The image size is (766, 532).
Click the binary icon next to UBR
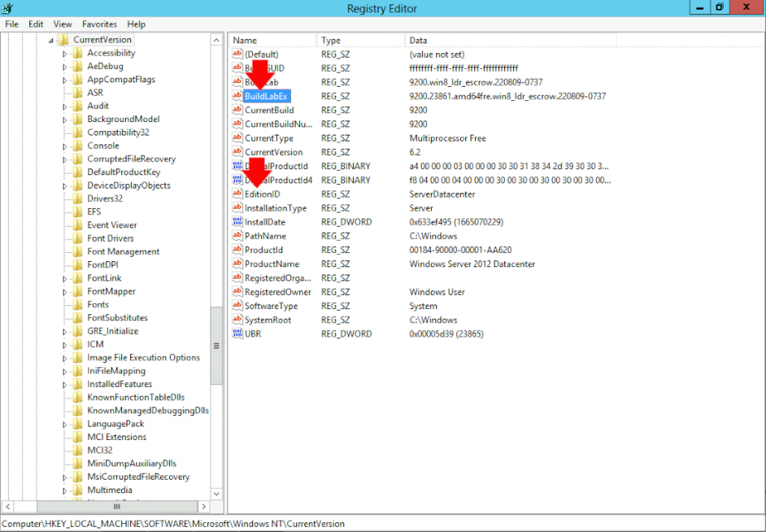click(x=238, y=334)
